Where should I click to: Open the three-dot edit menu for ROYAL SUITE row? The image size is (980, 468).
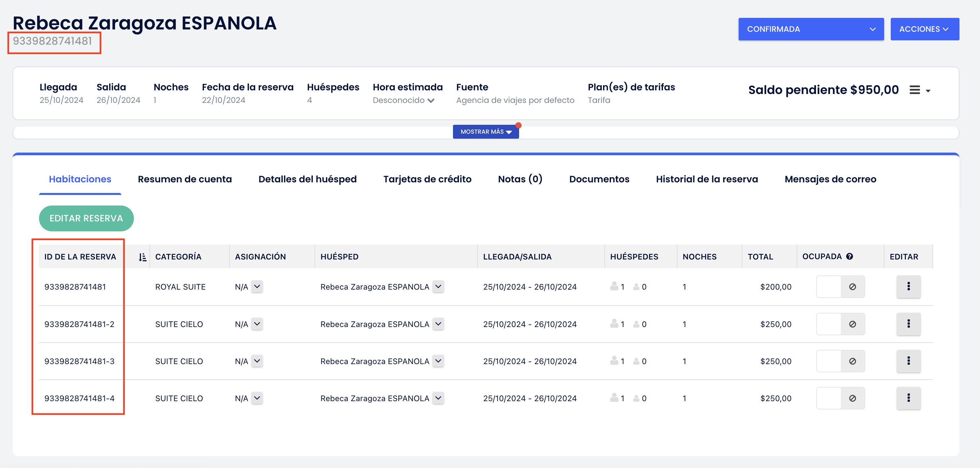908,286
